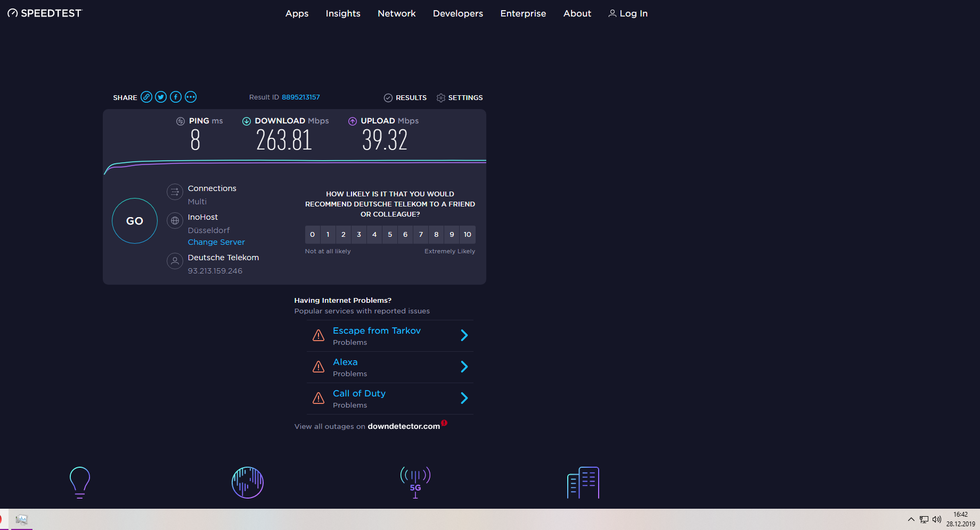Rate recommendation 9

click(x=452, y=235)
